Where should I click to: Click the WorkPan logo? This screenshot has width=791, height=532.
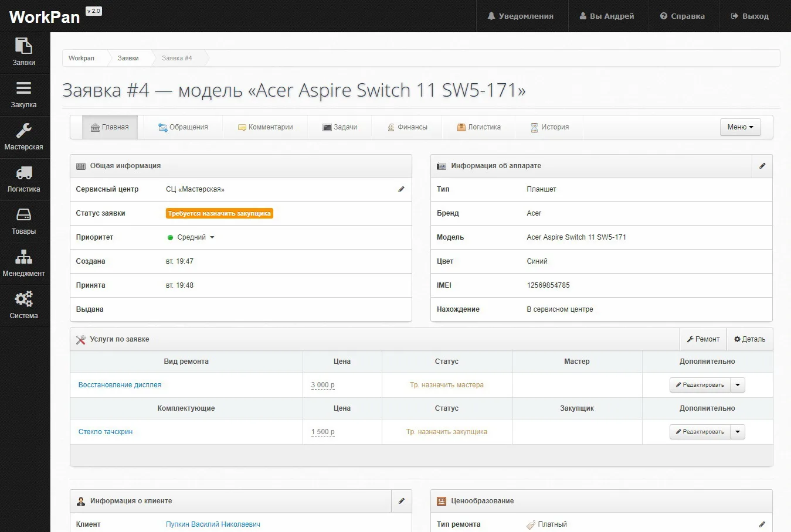tap(45, 17)
